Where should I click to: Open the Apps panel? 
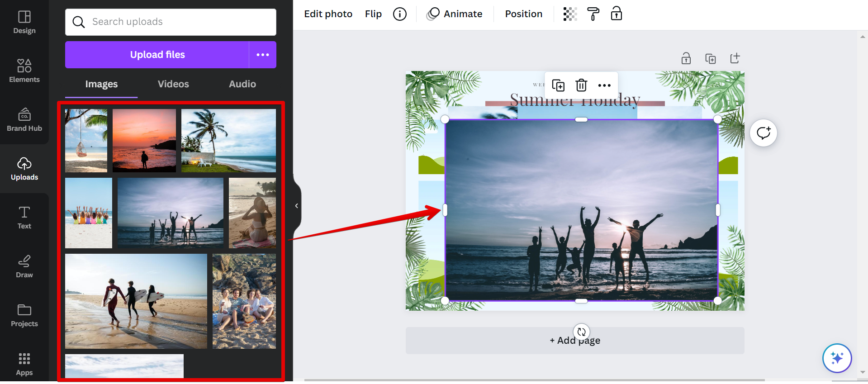(24, 364)
